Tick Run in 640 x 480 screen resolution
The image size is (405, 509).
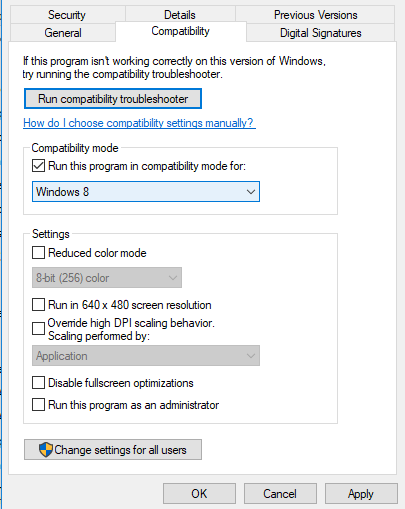38,305
